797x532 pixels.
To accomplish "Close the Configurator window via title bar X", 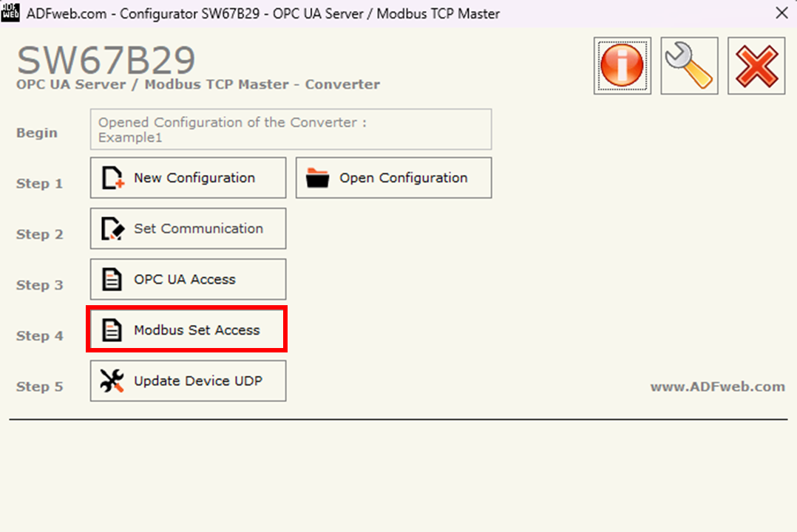I will (781, 13).
